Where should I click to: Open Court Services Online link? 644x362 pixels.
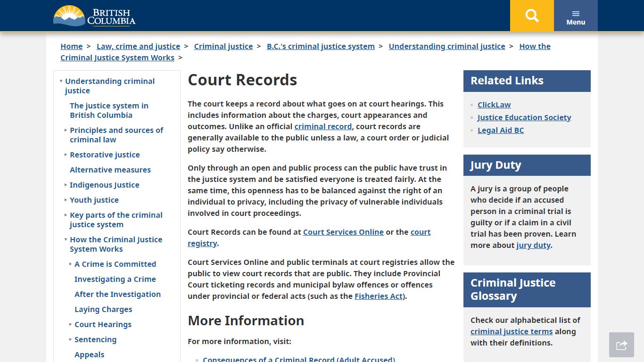click(343, 232)
